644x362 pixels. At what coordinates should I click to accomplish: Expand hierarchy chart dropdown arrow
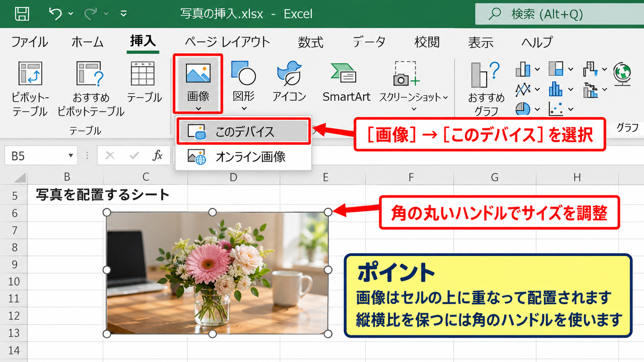571,70
